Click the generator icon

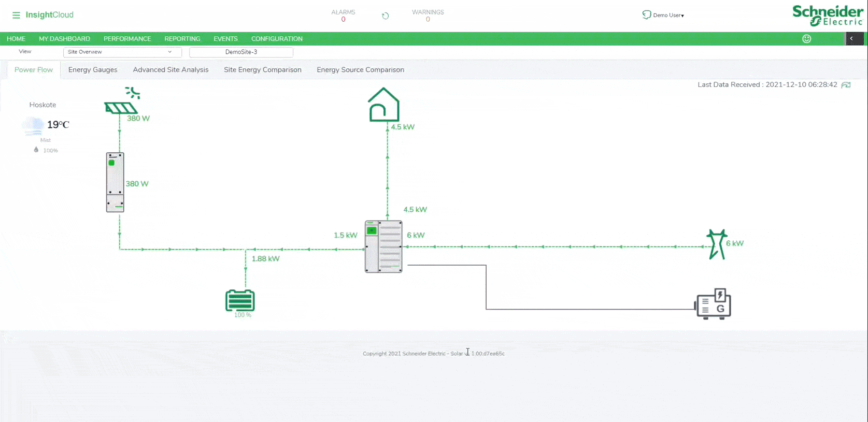tap(713, 303)
